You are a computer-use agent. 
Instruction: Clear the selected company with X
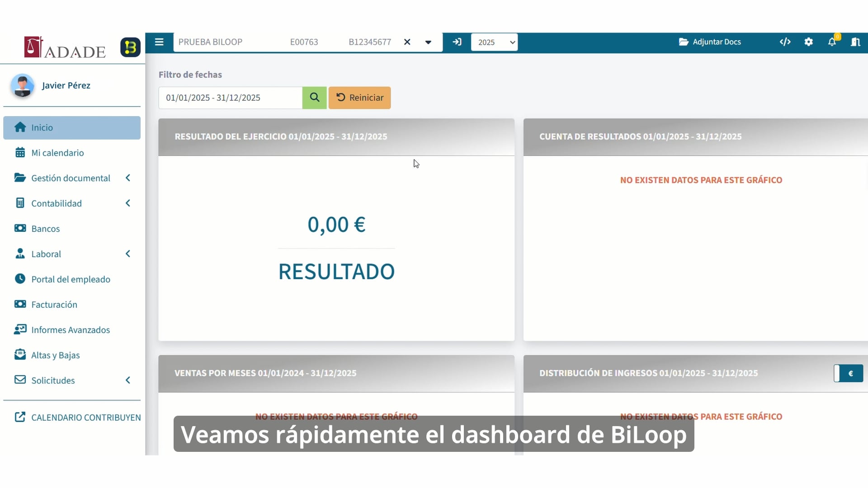tap(407, 42)
